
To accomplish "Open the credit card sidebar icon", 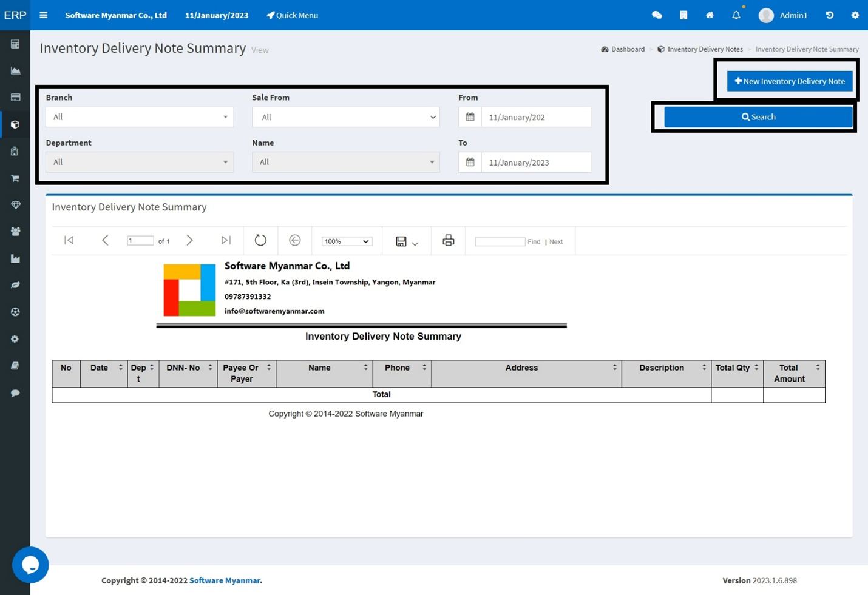I will point(15,98).
